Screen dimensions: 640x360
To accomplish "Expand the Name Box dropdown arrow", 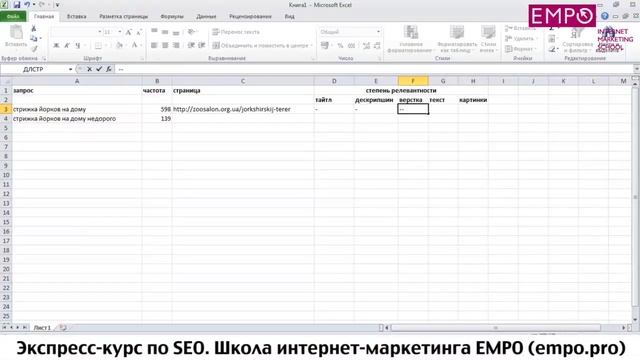I will (x=71, y=69).
